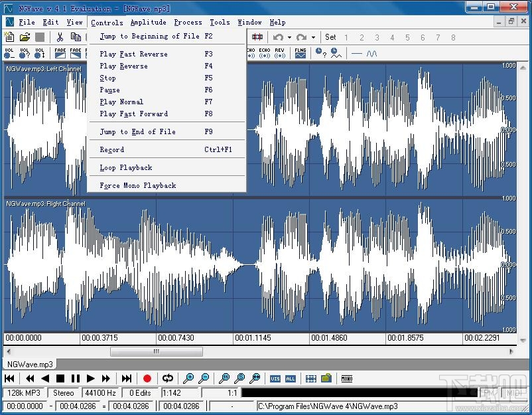The image size is (532, 415).
Task: Click a Zoom In magnifier icon
Action: (x=188, y=378)
